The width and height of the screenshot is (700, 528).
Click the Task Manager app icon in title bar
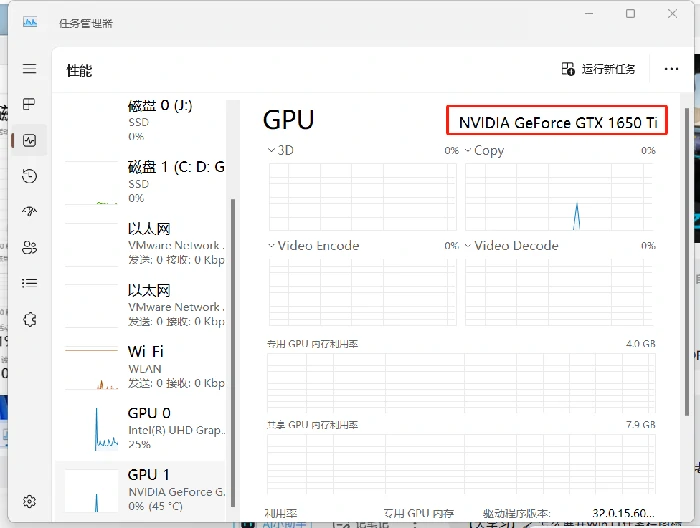[x=30, y=21]
